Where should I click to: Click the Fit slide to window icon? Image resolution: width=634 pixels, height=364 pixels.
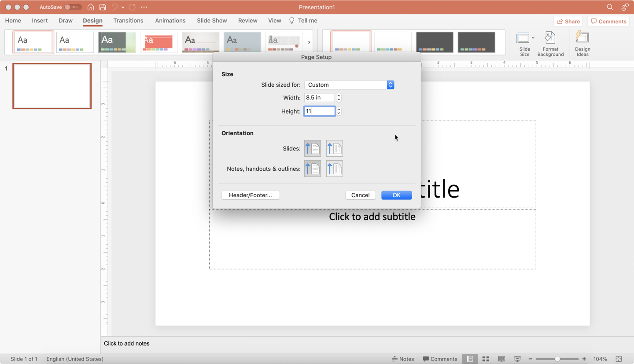[x=619, y=359]
